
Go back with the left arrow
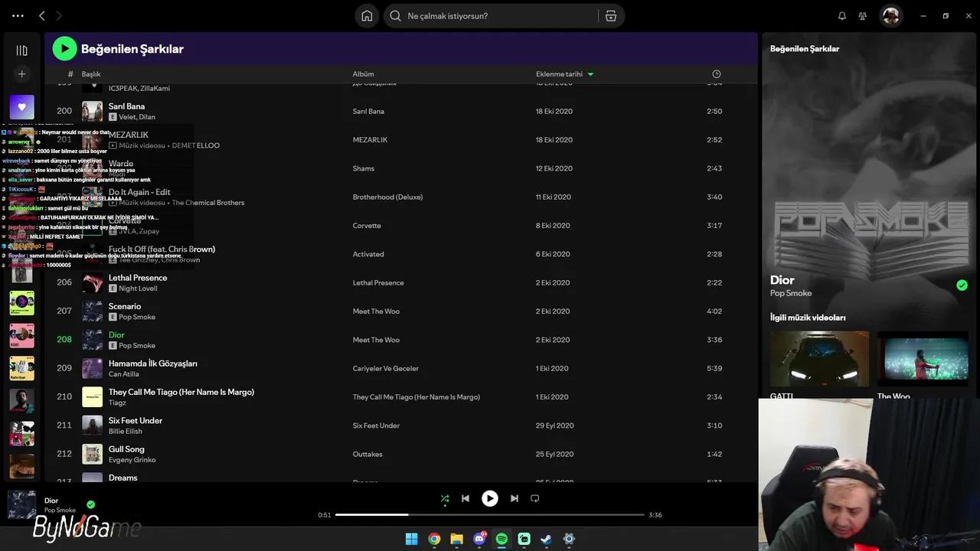click(x=42, y=15)
